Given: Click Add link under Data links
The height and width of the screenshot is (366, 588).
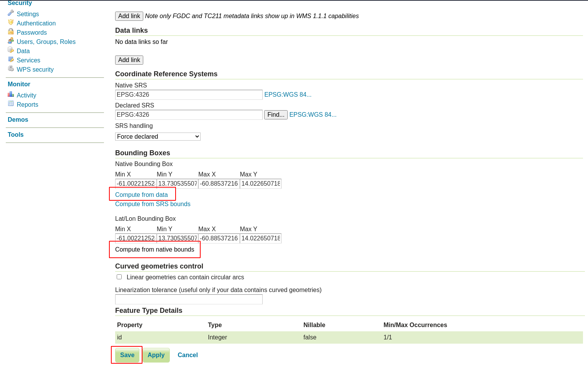Looking at the screenshot, I should coord(129,60).
